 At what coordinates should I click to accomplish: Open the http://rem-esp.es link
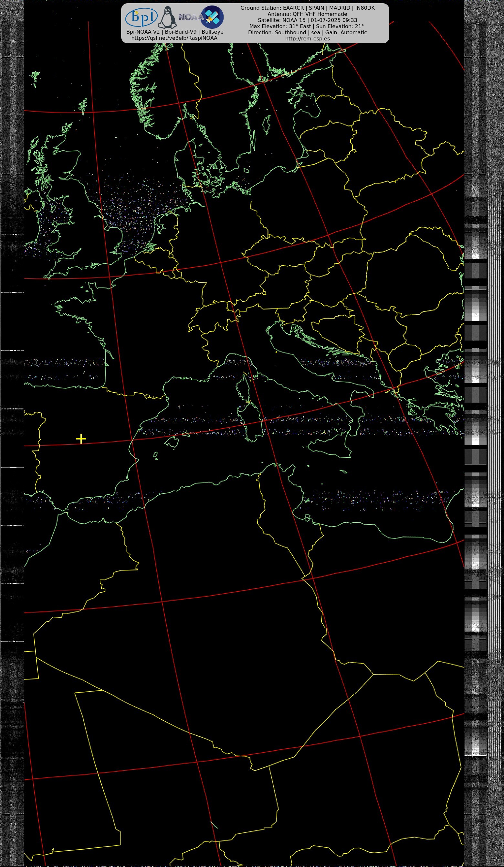tap(307, 38)
